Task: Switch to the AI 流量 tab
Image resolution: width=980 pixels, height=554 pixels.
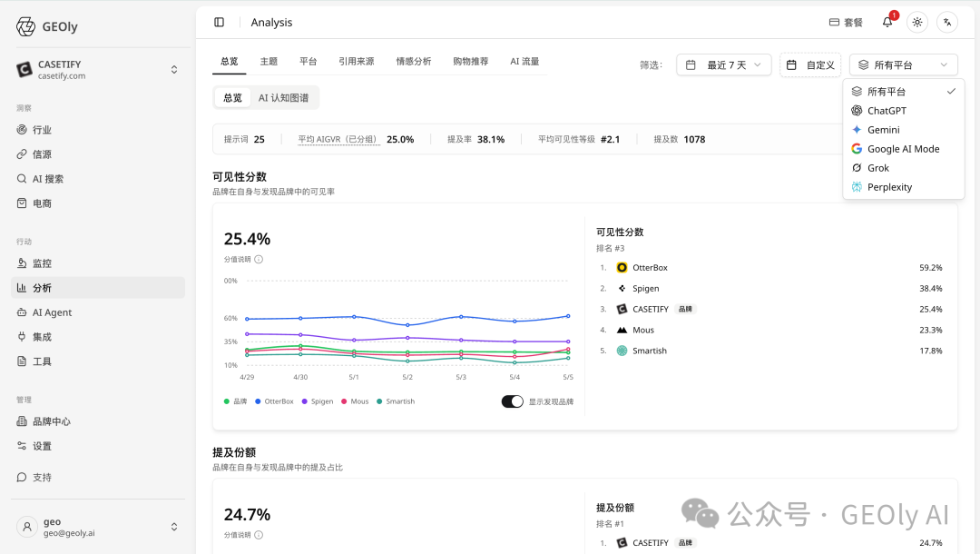Action: 524,61
